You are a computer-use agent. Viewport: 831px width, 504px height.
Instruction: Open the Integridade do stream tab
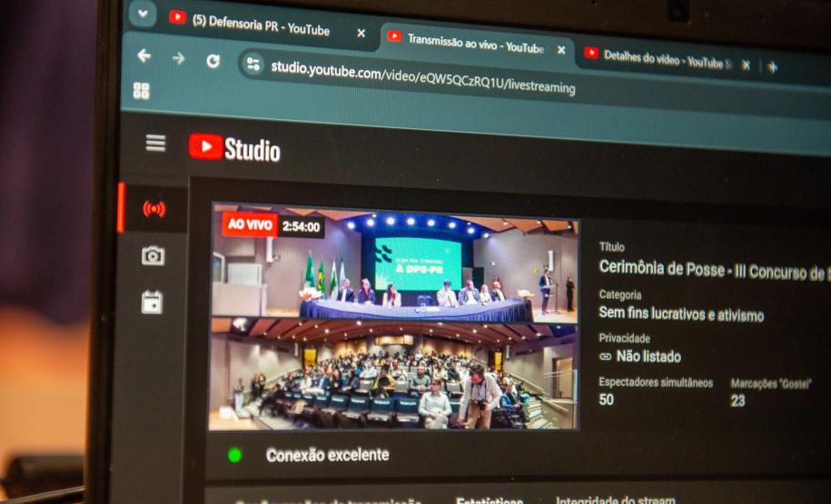point(615,499)
